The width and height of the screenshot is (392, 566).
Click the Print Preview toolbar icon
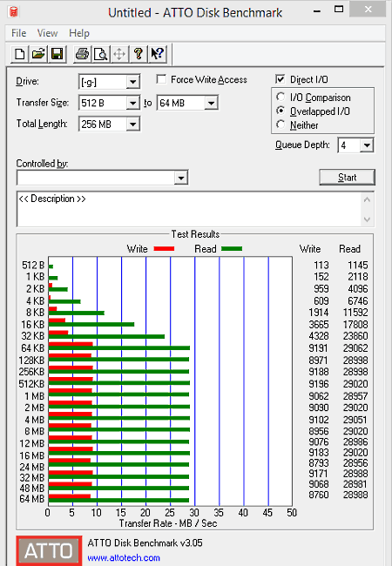[x=101, y=54]
